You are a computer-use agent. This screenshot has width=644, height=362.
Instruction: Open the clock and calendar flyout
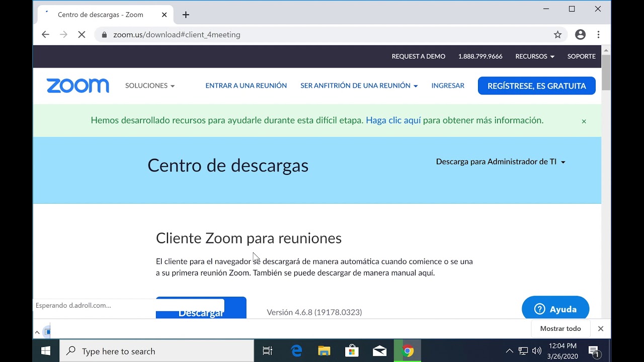pyautogui.click(x=562, y=351)
